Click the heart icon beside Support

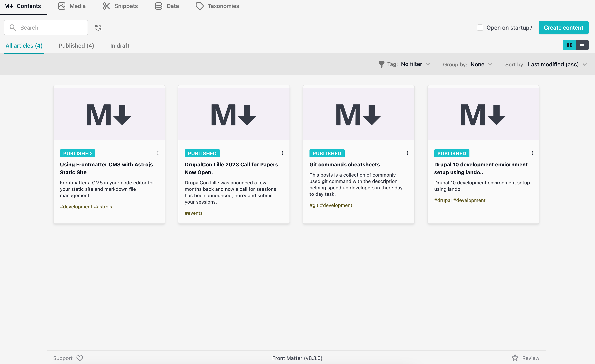click(80, 358)
